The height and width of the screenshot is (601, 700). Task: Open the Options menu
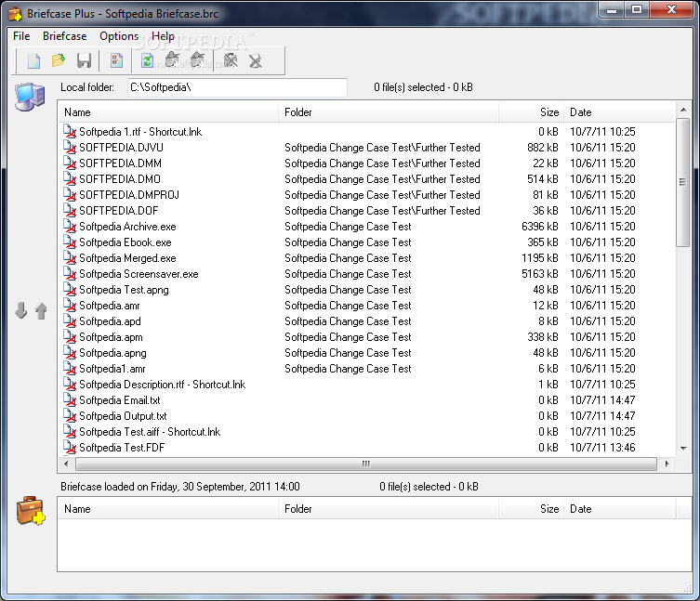[x=119, y=36]
